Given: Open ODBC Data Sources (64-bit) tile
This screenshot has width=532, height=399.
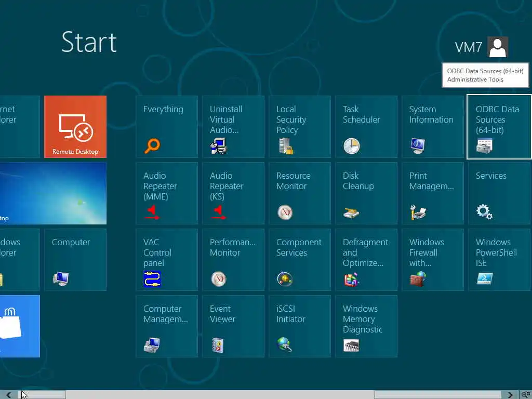Looking at the screenshot, I should pos(499,127).
